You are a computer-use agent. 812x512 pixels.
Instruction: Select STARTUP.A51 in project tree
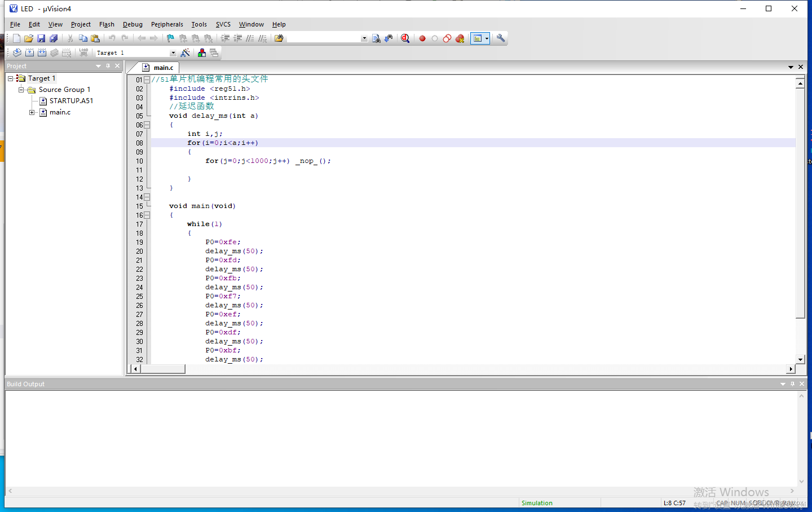pos(71,101)
